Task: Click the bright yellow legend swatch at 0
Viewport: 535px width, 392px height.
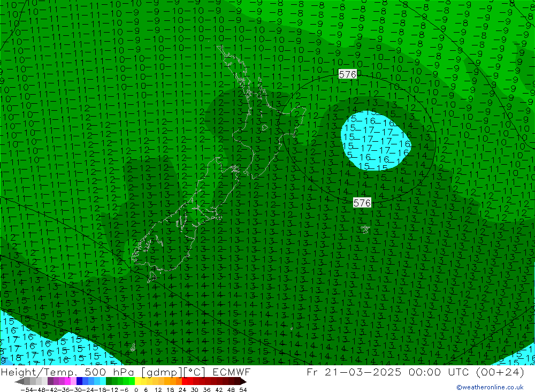Action: (137, 381)
